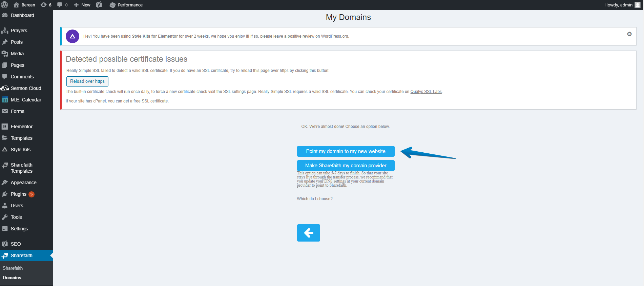This screenshot has height=286, width=644.
Task: Open the Performance admin bar menu
Action: point(126,5)
